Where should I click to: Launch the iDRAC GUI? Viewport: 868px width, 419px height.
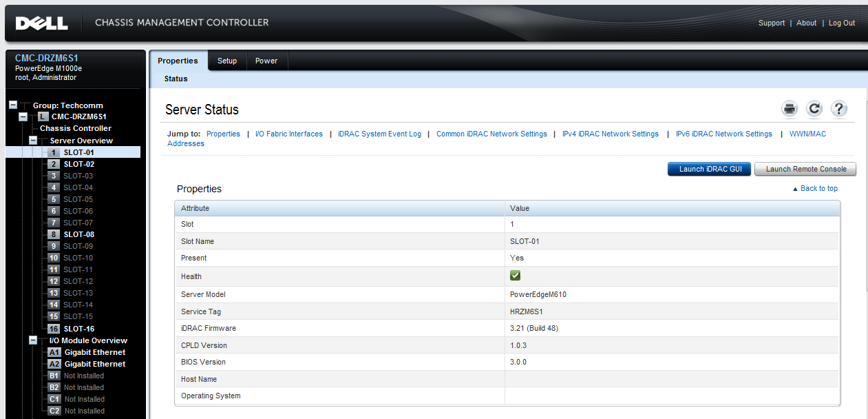(x=710, y=169)
